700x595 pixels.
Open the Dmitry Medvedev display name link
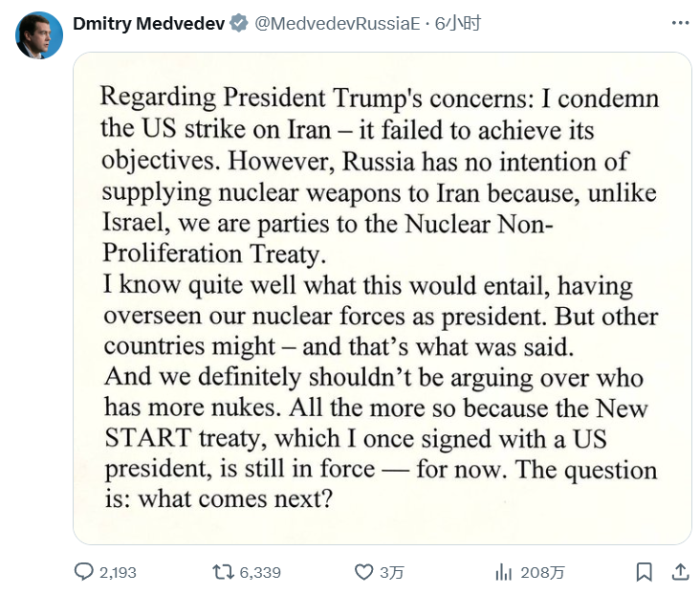(150, 24)
